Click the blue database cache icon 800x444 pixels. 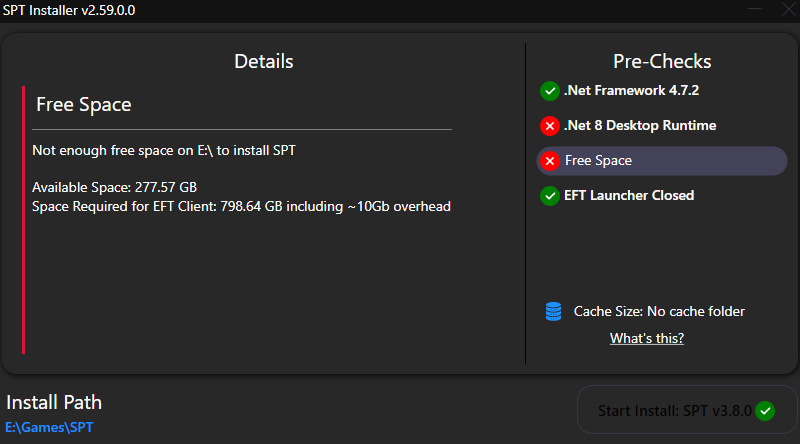pyautogui.click(x=553, y=312)
